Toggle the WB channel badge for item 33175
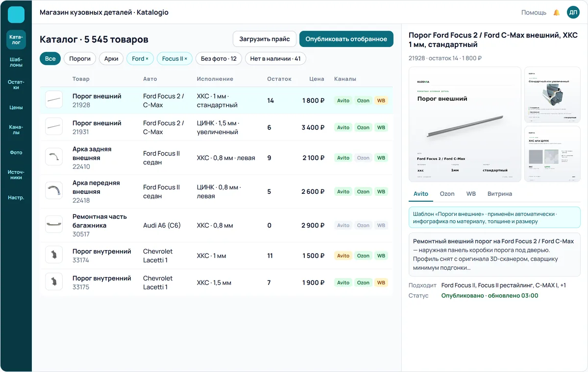The width and height of the screenshot is (588, 372). [381, 282]
